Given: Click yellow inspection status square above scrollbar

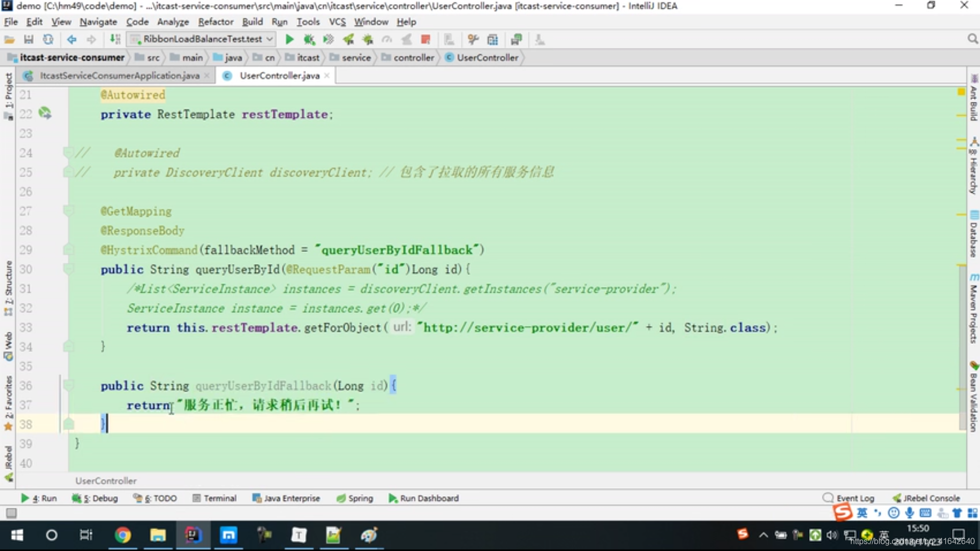Looking at the screenshot, I should pos(961,92).
